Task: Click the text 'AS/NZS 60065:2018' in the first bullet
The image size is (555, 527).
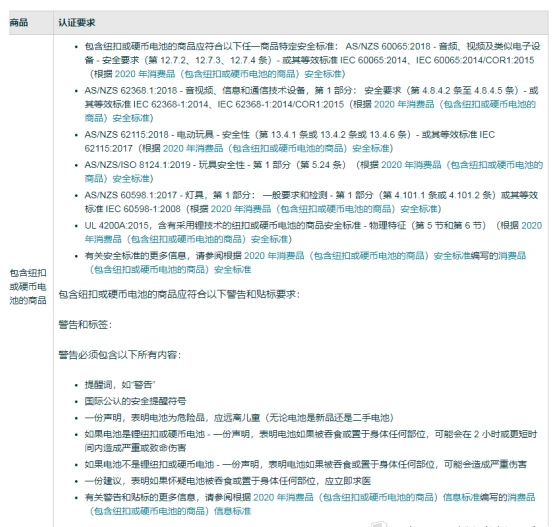Action: (x=388, y=46)
